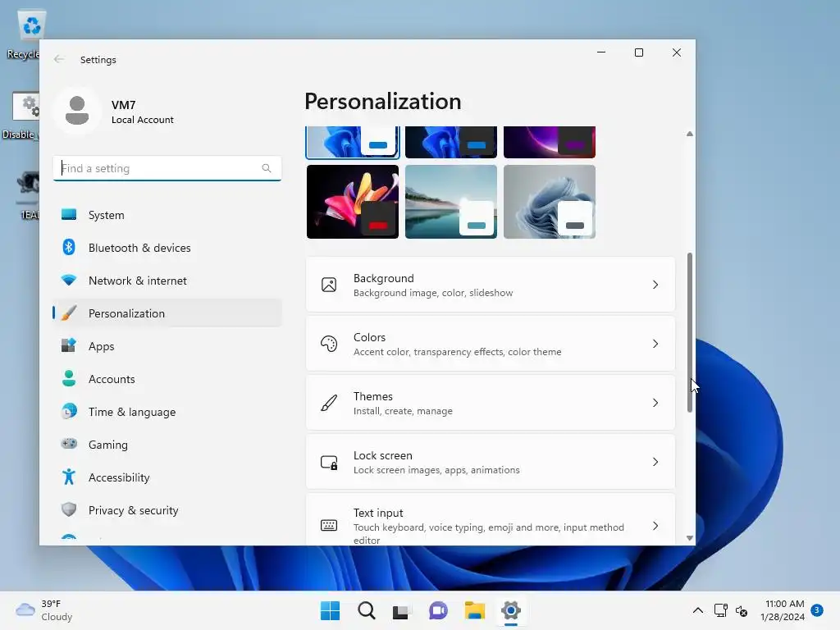840x630 pixels.
Task: Open Bluetooth & devices settings
Action: pyautogui.click(x=167, y=248)
